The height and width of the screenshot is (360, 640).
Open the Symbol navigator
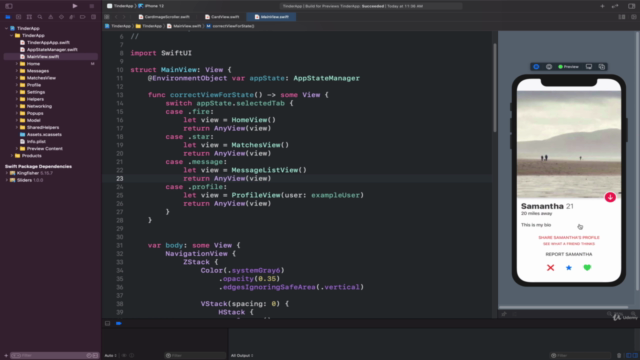click(29, 17)
